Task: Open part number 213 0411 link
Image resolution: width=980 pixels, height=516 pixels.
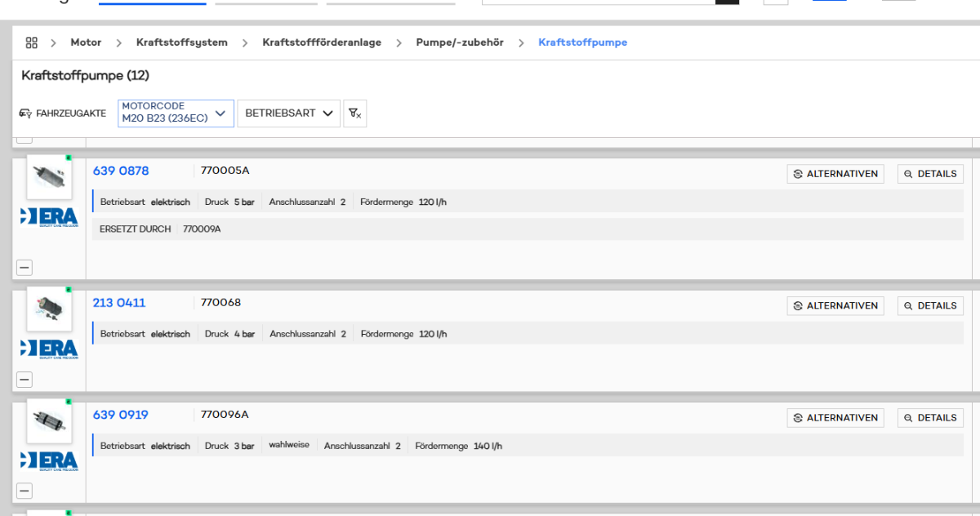Action: point(119,302)
